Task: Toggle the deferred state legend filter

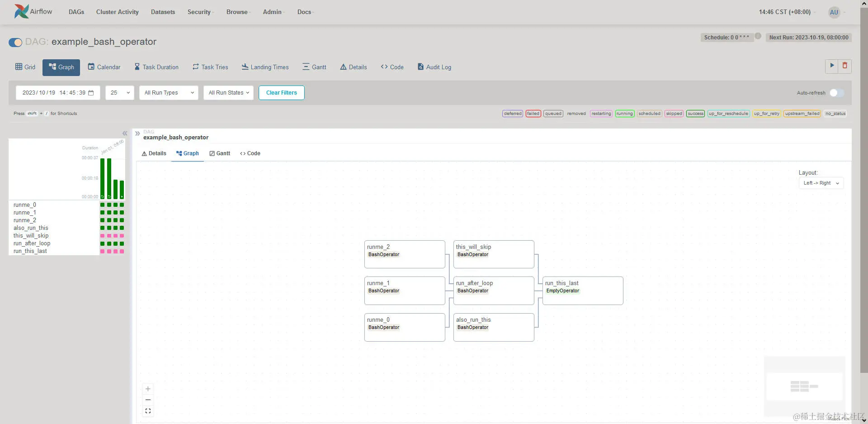Action: pyautogui.click(x=513, y=114)
